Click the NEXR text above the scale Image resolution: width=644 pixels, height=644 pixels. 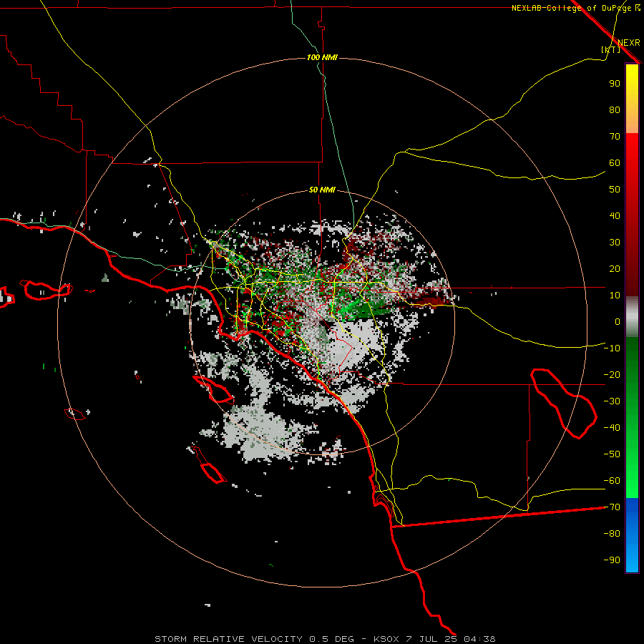pos(628,43)
